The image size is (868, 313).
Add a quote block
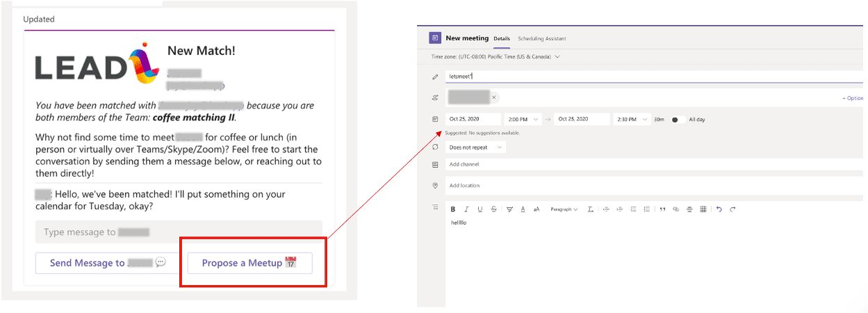662,209
